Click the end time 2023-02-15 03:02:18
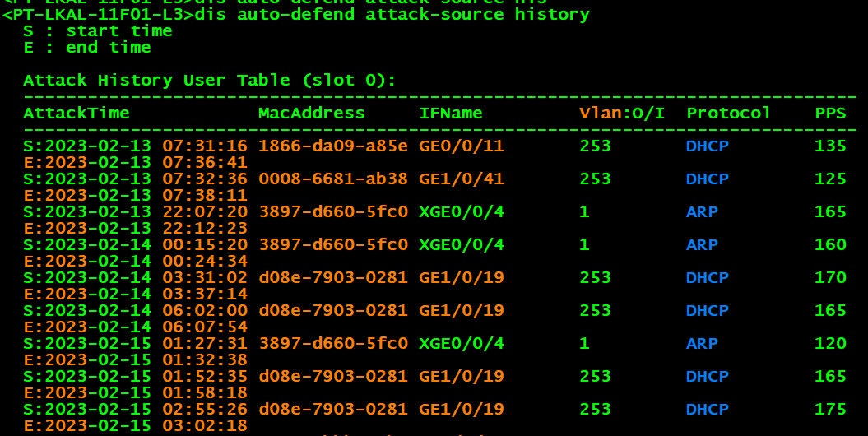Viewport: 868px width, 436px height. coord(136,425)
